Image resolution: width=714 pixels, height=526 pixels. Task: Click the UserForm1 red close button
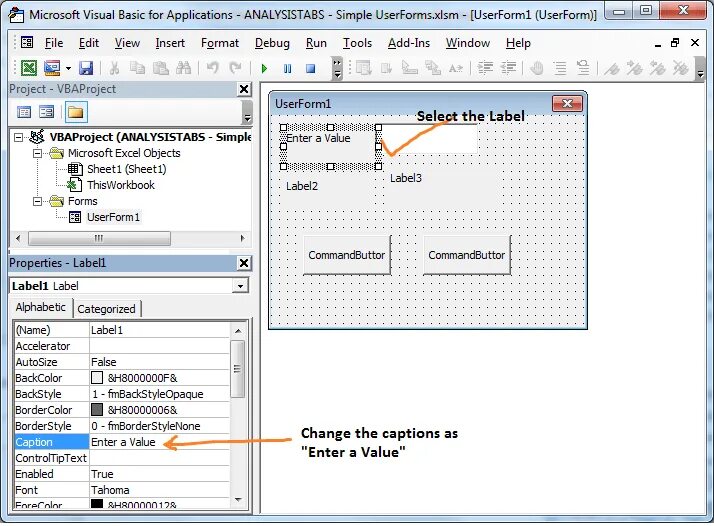567,104
